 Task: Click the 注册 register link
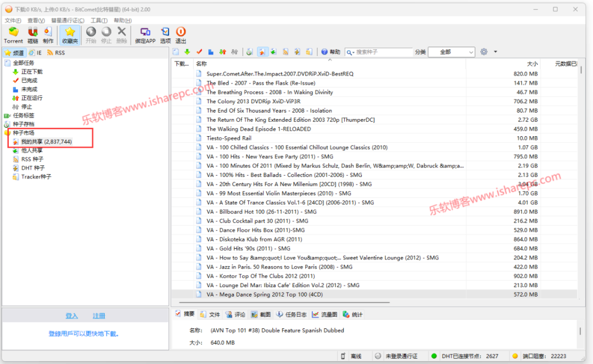click(99, 316)
